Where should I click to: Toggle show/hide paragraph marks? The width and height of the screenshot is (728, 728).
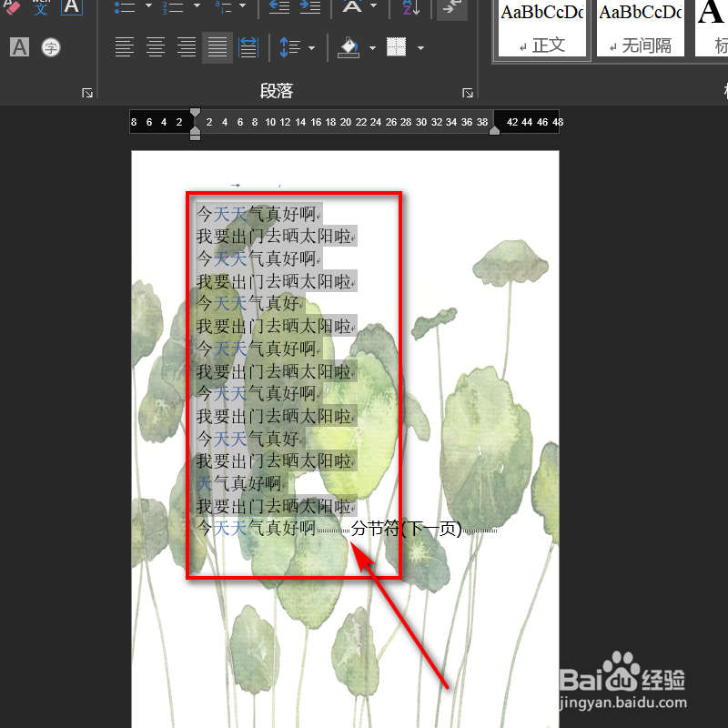point(452,9)
